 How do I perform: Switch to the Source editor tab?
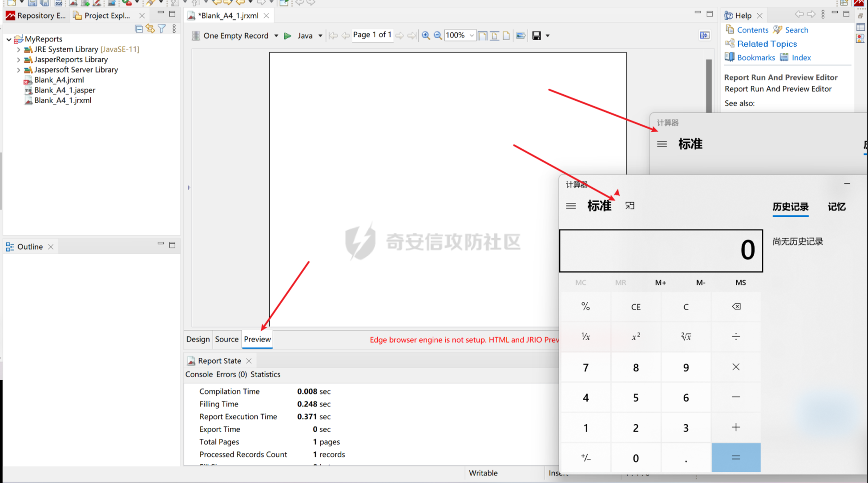[x=226, y=339]
